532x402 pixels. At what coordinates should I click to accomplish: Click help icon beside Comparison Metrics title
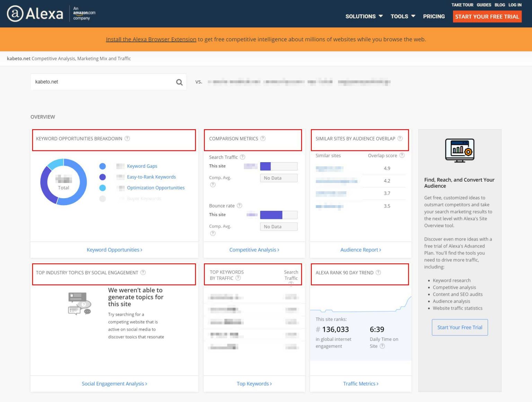coord(263,139)
